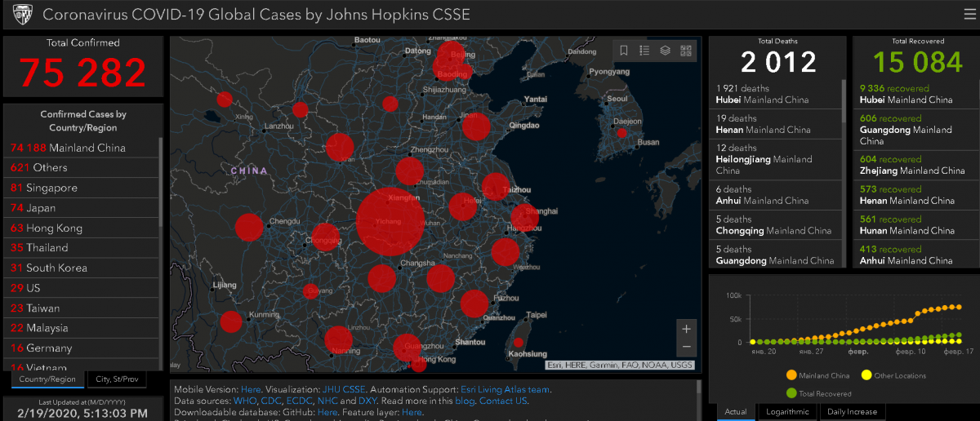Select '1 921 deaths Hubei' entry
Screen dimensions: 980x421
776,94
